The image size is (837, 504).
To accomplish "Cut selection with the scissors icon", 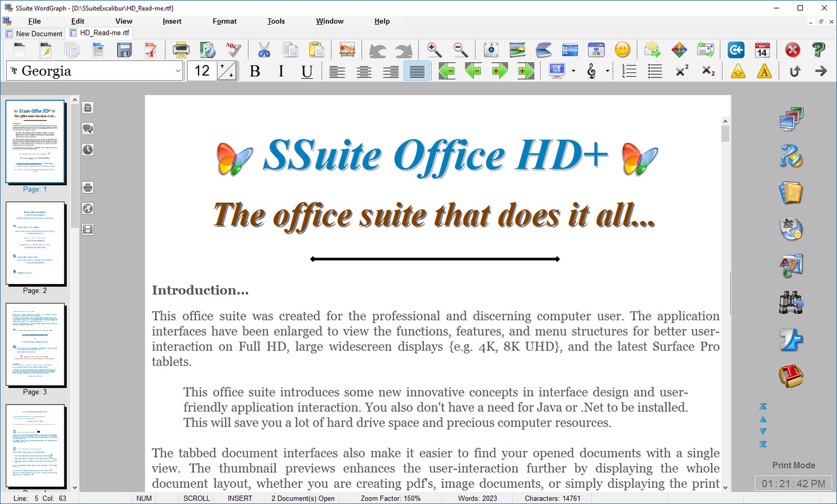I will 263,50.
